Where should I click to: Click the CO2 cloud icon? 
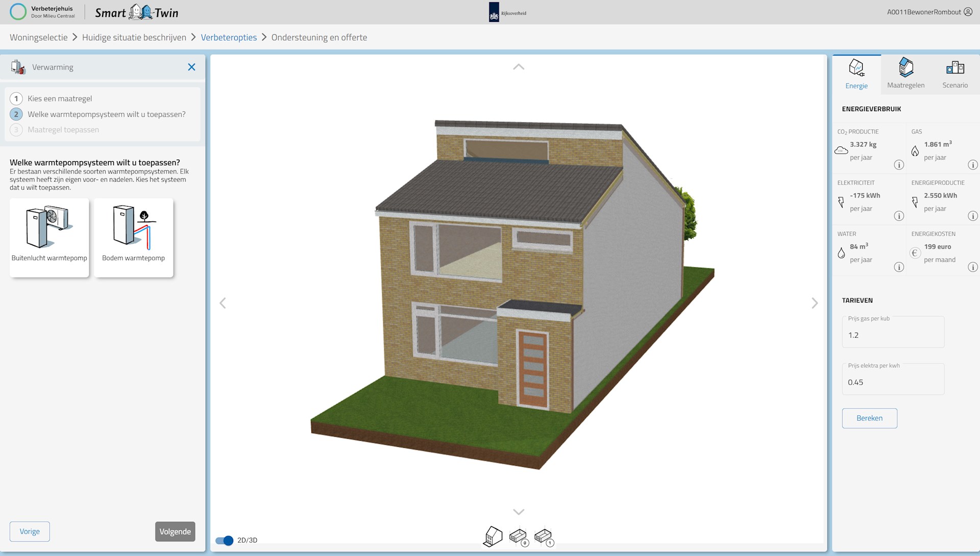tap(841, 150)
